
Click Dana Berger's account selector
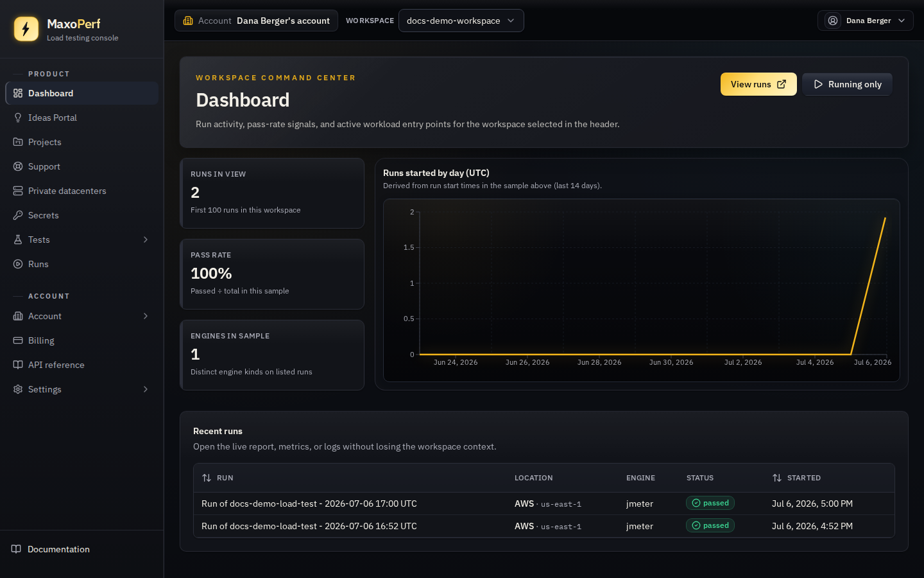tap(256, 21)
